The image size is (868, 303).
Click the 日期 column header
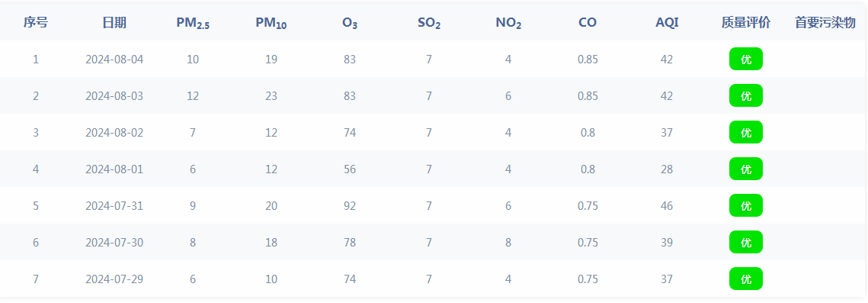coord(114,23)
